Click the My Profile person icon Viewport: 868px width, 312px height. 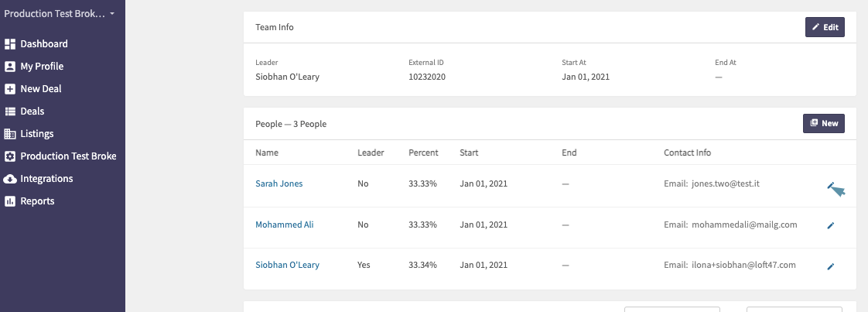[10, 67]
